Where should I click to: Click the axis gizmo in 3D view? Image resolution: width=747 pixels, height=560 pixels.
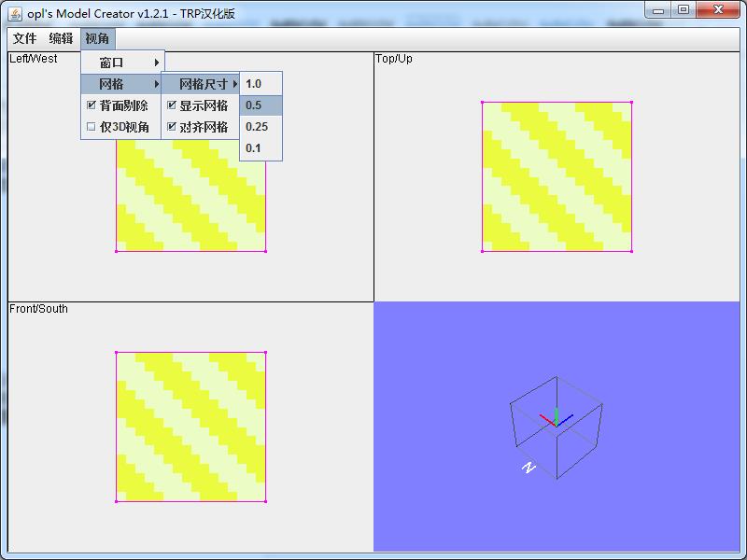pos(556,418)
